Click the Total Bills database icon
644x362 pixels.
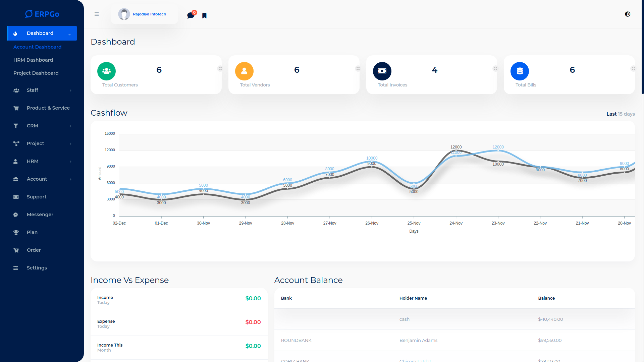520,71
